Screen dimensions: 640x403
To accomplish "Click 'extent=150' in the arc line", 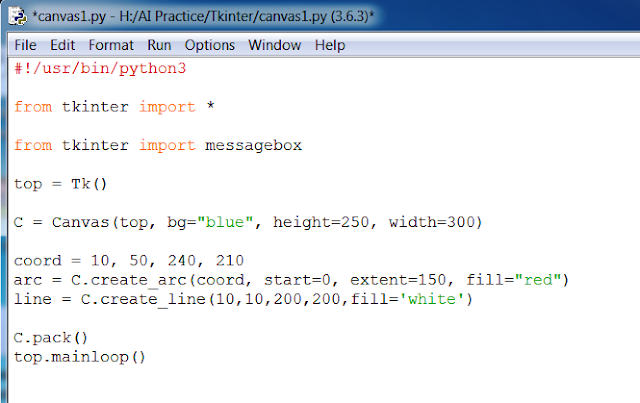I will pos(398,280).
